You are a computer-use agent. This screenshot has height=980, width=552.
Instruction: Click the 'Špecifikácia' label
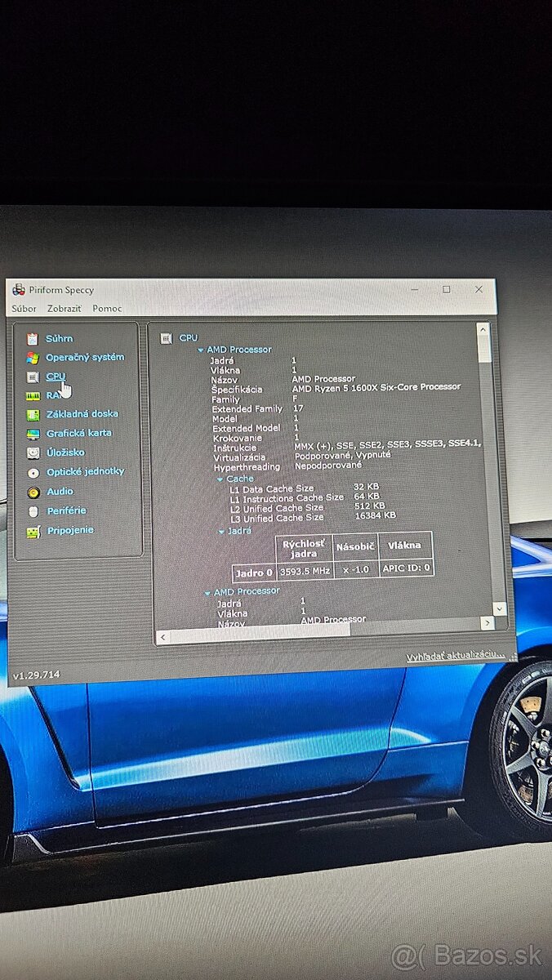point(236,390)
